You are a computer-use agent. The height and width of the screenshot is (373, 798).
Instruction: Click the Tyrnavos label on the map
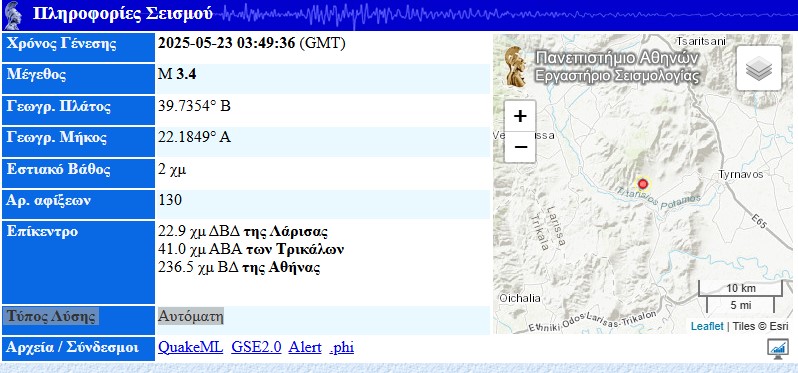[740, 175]
